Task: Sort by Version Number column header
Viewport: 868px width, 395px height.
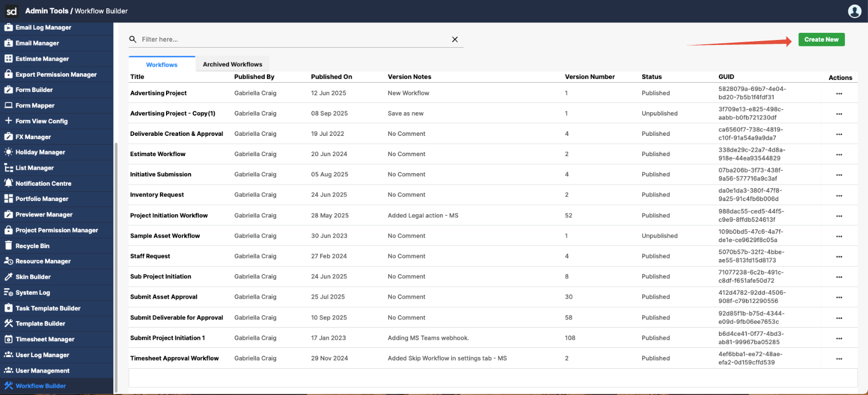Action: coord(590,77)
